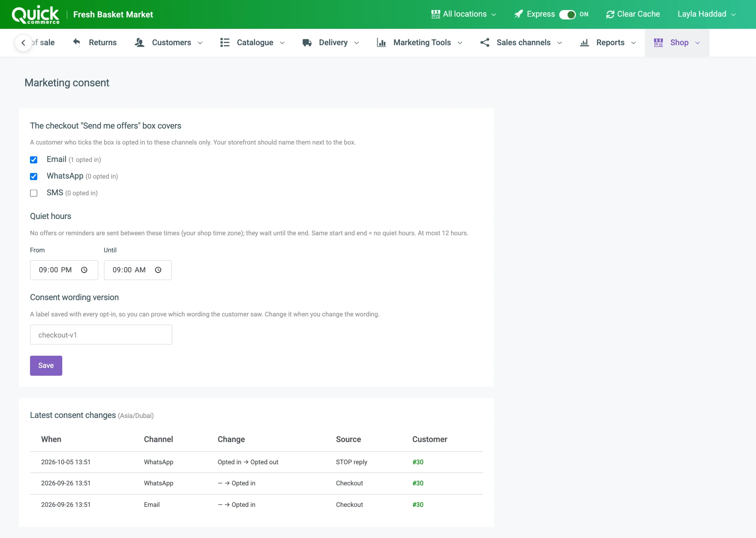The width and height of the screenshot is (756, 538).
Task: Uncheck the WhatsApp channel checkbox
Action: [34, 176]
